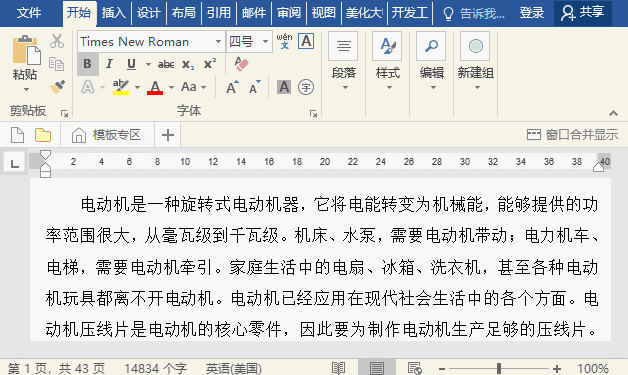The width and height of the screenshot is (628, 375).
Task: Click the new blank document icon
Action: 17,135
